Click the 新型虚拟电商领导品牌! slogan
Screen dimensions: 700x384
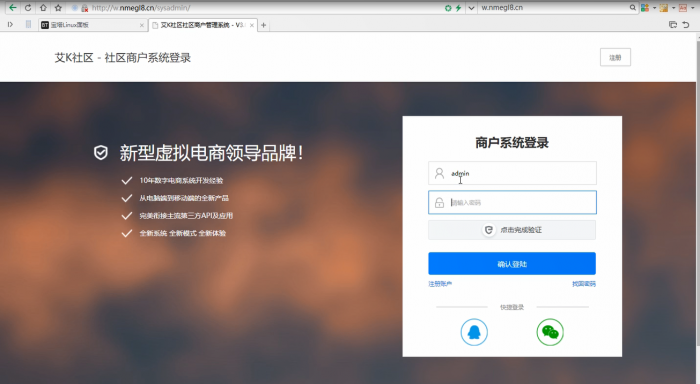tap(212, 153)
